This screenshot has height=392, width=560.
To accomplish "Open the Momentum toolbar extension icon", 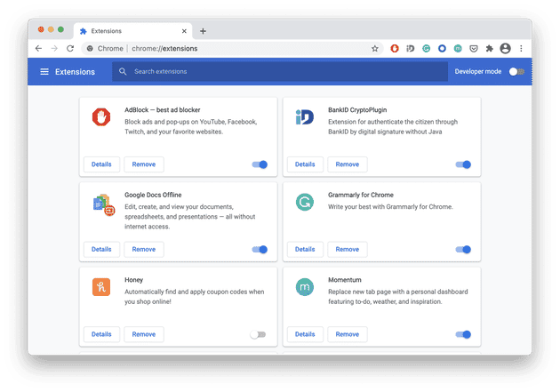I will click(x=458, y=49).
